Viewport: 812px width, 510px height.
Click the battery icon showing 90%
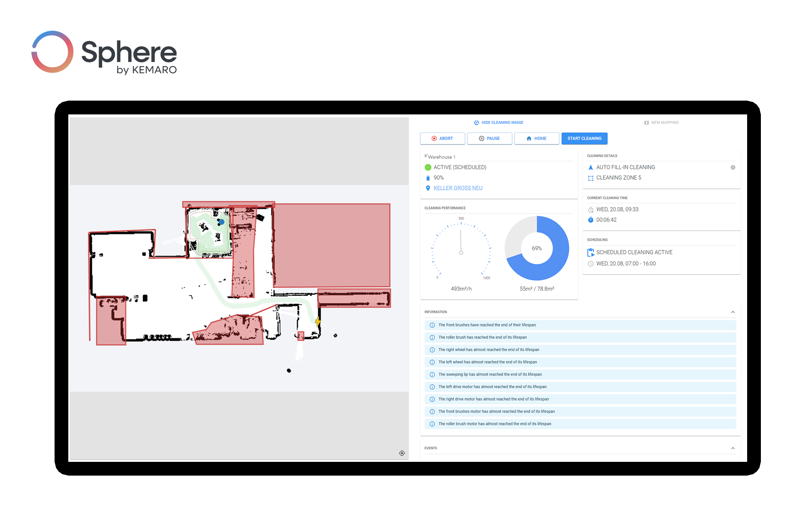click(428, 178)
